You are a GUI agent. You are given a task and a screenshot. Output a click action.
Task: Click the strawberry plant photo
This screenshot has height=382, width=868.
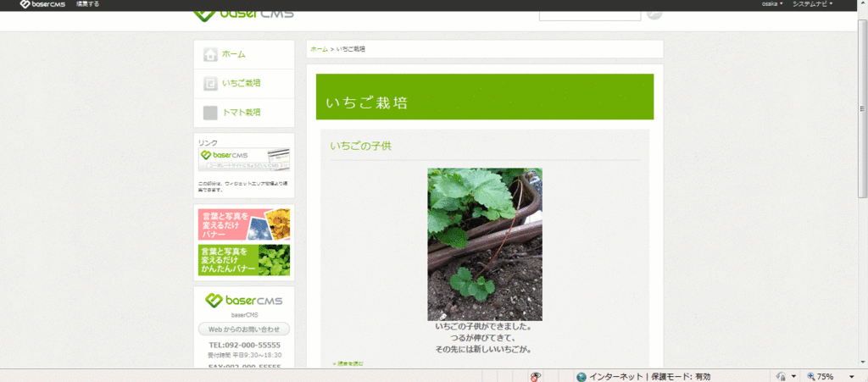(x=485, y=244)
